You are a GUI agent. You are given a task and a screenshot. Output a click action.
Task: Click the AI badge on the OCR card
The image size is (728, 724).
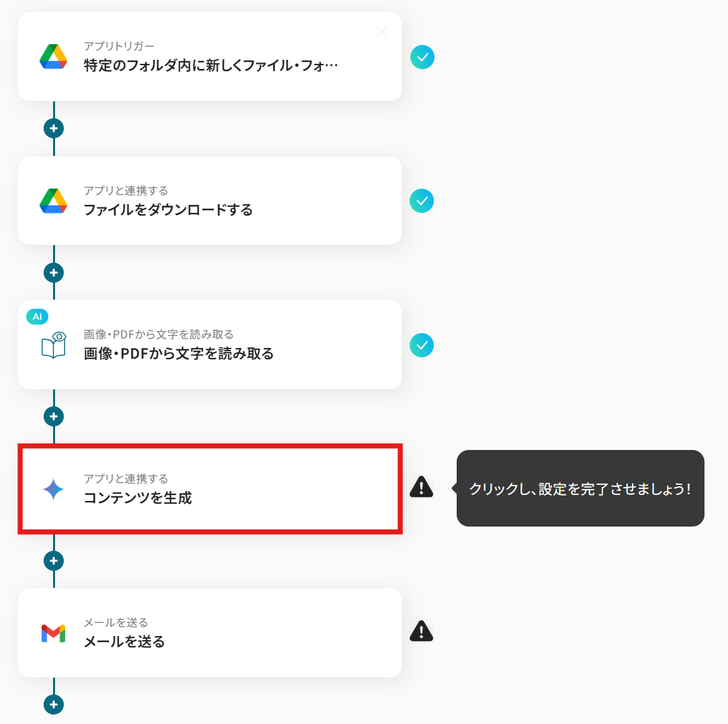(37, 317)
